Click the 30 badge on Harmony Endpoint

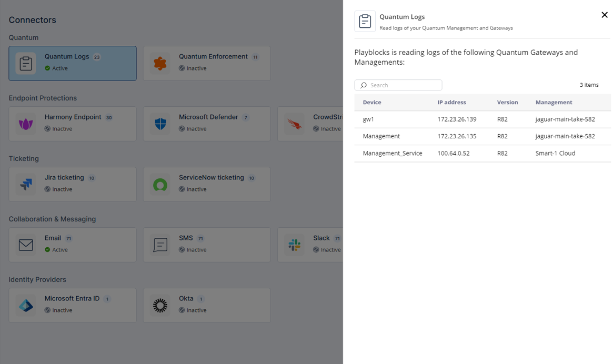tap(109, 118)
